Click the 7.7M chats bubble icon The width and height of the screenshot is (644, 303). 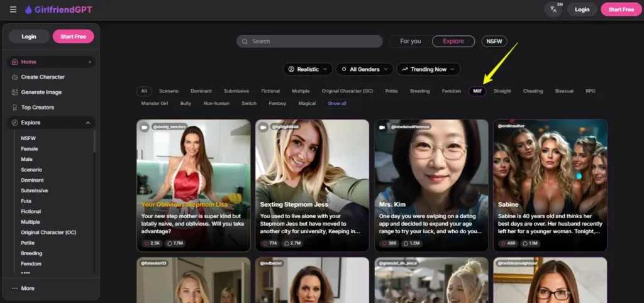tap(170, 243)
